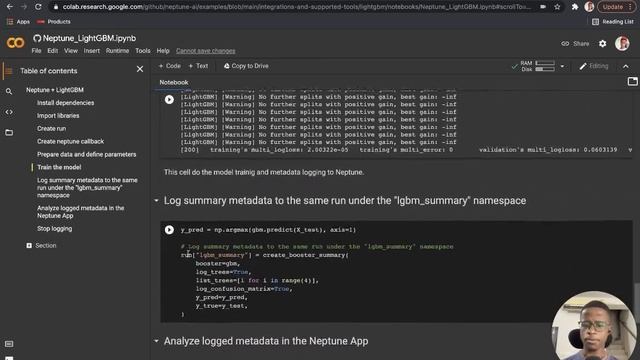Viewport: 640px width, 360px height.
Task: Go to Log summary metadata contents entry
Action: pos(87,188)
